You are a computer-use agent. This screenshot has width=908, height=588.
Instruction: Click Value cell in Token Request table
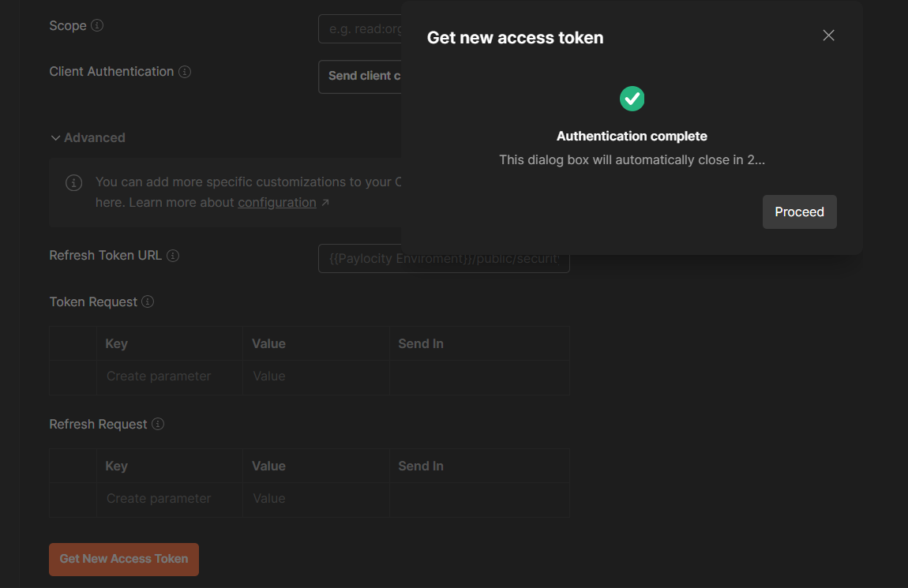[316, 376]
